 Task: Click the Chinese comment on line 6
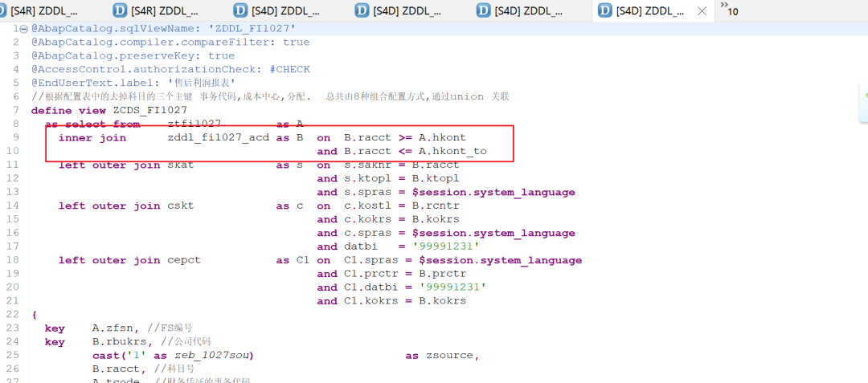[x=270, y=96]
